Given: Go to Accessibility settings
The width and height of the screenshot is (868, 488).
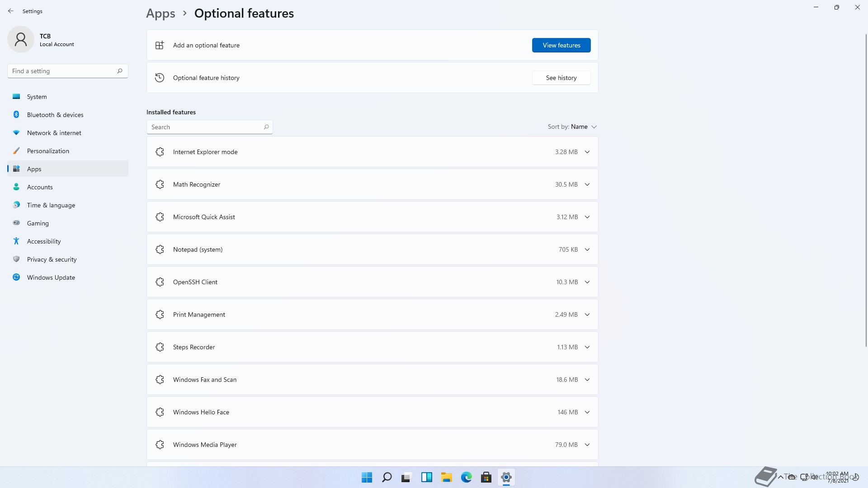Looking at the screenshot, I should click(68, 241).
